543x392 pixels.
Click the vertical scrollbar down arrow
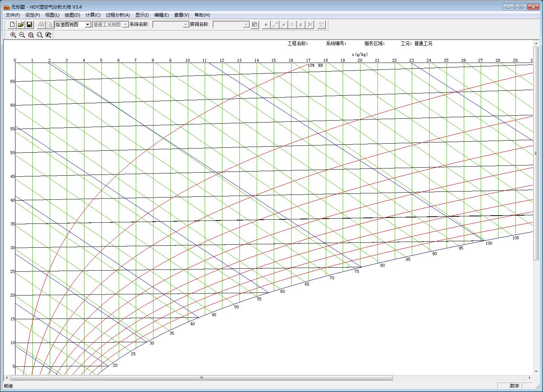pos(536,372)
